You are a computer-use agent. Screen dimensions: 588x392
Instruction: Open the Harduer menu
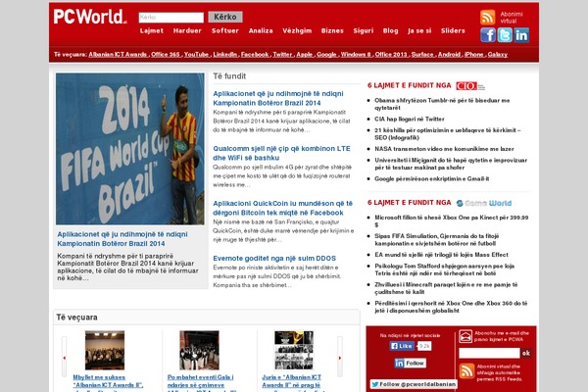[187, 30]
